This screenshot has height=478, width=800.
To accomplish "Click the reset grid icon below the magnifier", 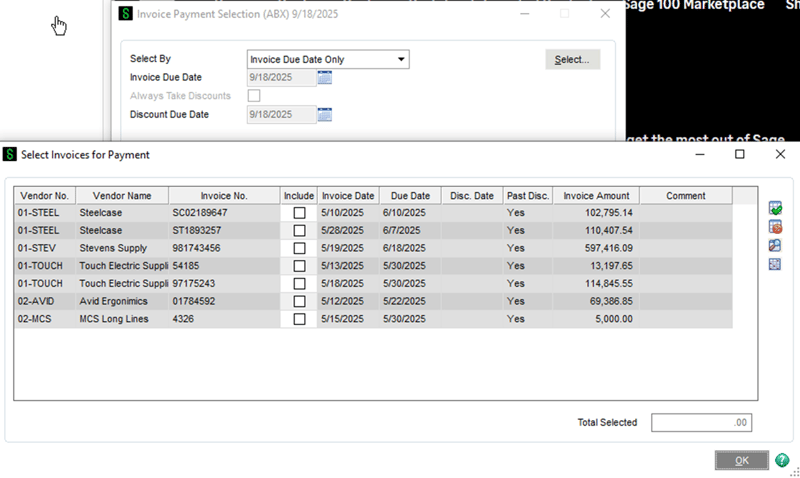I will coord(775,265).
